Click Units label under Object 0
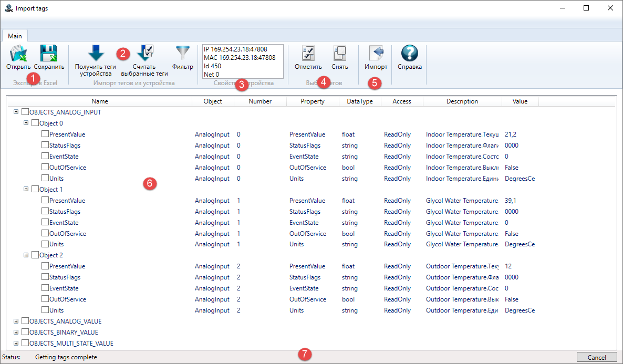This screenshot has width=623, height=364. click(56, 179)
